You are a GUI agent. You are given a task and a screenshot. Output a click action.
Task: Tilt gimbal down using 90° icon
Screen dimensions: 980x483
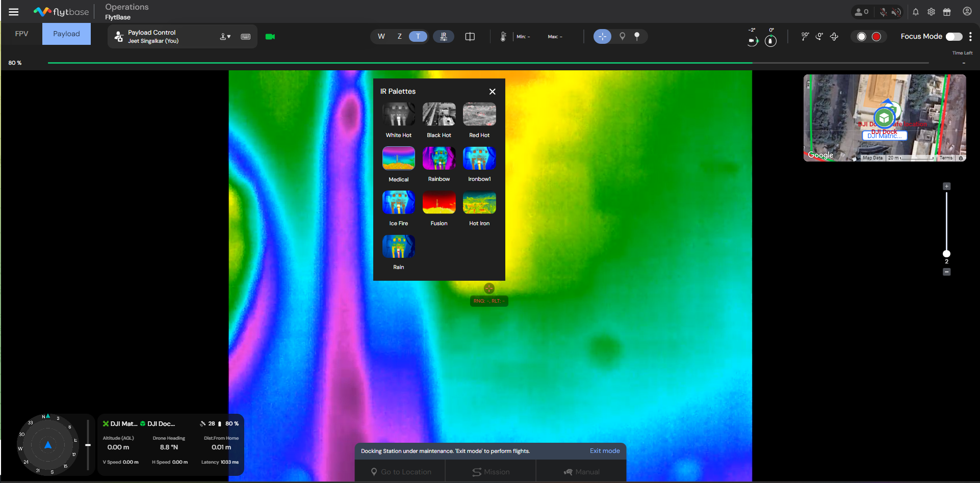coord(805,37)
